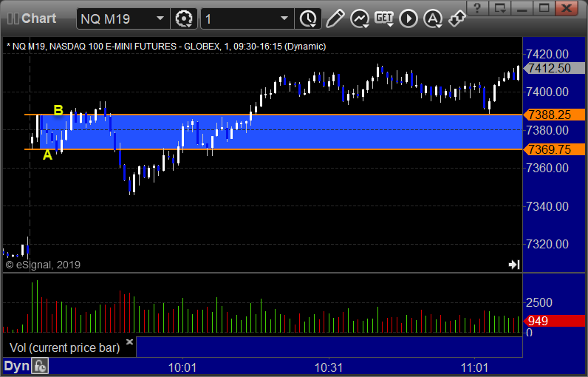Toggle the Dyn scaling button
588x377 pixels.
pos(16,366)
